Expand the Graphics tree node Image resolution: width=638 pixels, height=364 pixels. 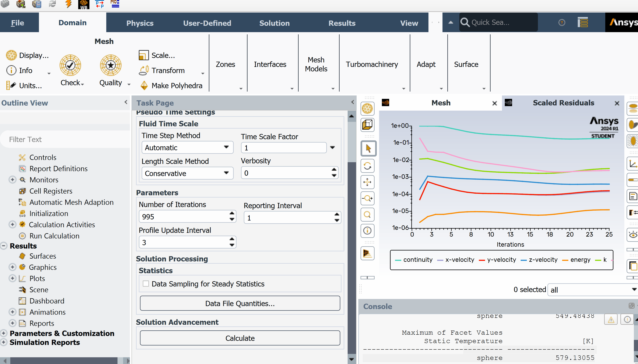[x=12, y=267]
